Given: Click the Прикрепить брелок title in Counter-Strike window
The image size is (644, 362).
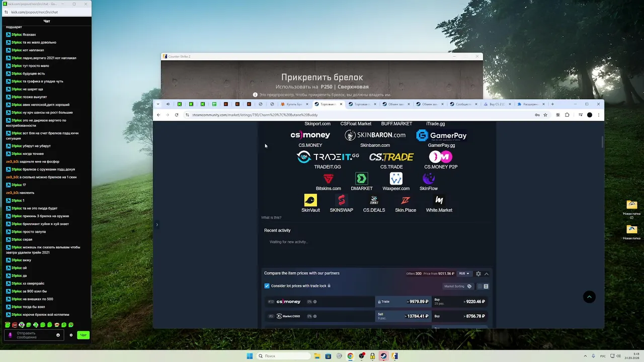Looking at the screenshot, I should point(322,77).
